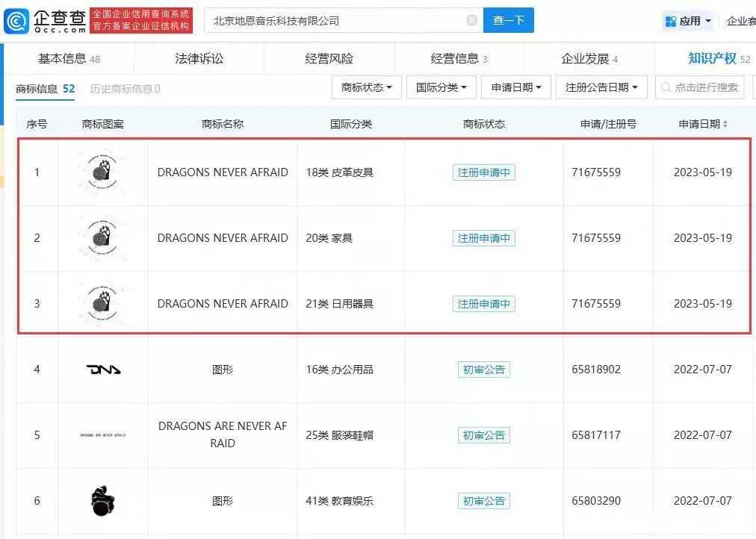
Task: Expand the 申请日期 filter dropdown
Action: pos(515,88)
